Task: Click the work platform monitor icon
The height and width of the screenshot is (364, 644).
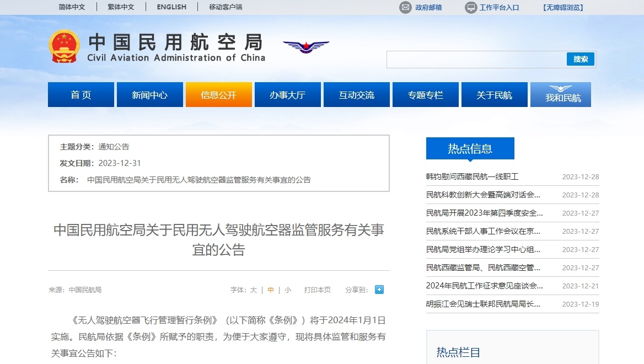Action: pos(471,7)
